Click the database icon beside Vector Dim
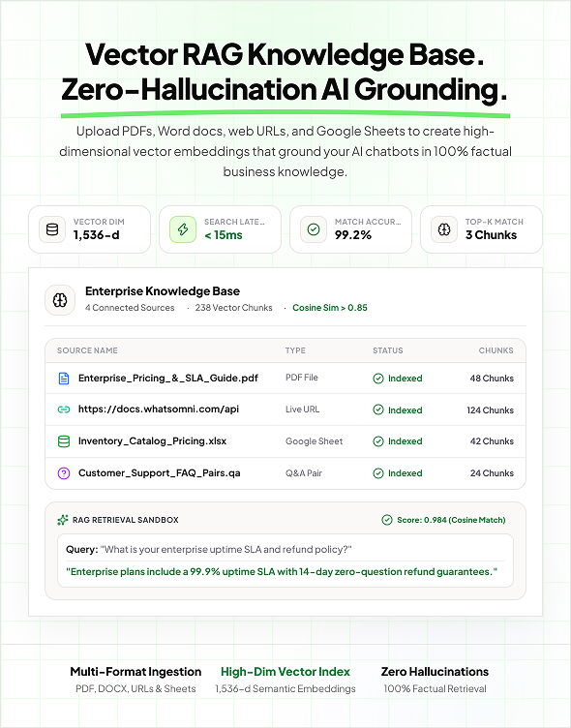571x728 pixels. click(x=52, y=229)
